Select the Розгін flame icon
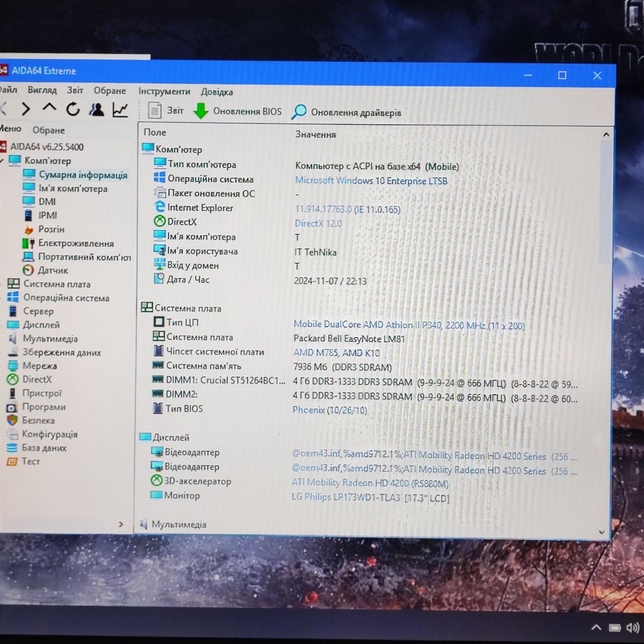 [x=29, y=229]
